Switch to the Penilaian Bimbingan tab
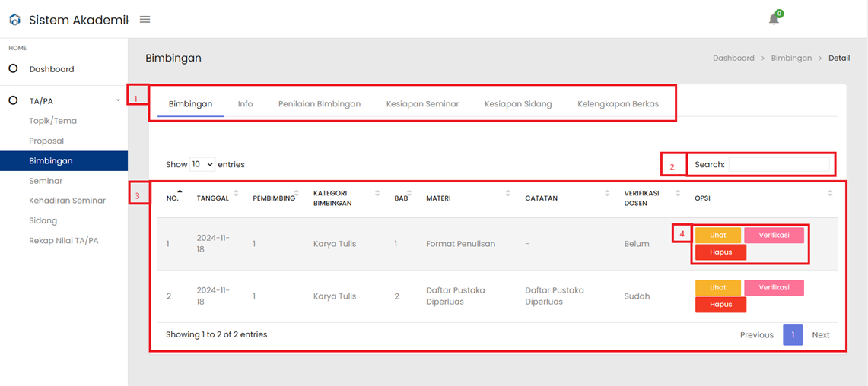The height and width of the screenshot is (386, 868). [320, 104]
